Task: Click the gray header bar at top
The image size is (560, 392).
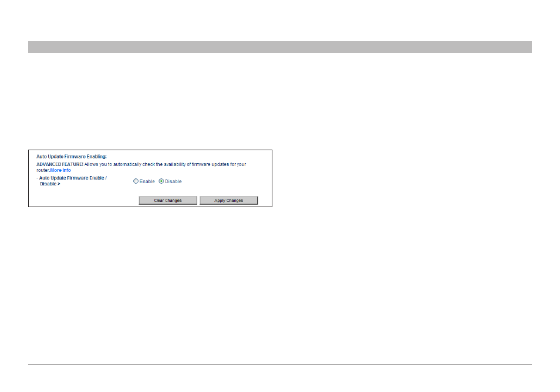Action: click(279, 47)
